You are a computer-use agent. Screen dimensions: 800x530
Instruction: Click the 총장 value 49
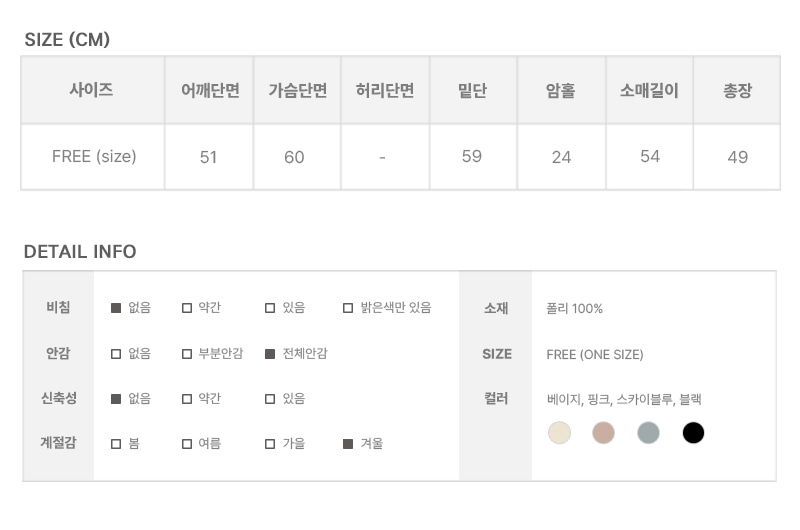pyautogui.click(x=738, y=157)
